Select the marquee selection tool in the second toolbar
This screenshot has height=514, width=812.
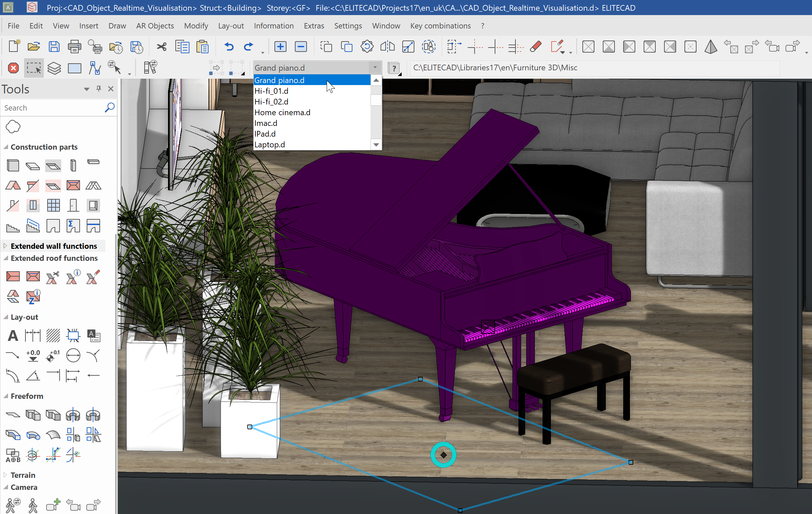(x=34, y=68)
